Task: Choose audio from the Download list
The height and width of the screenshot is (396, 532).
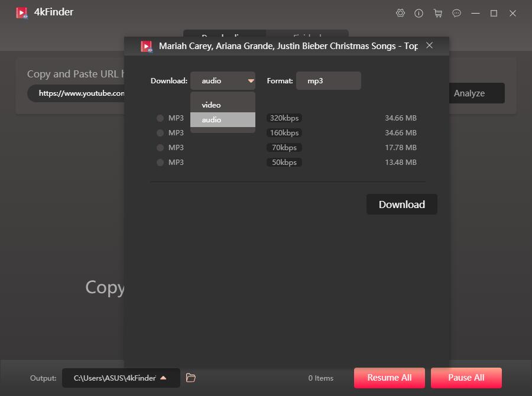Action: pos(223,120)
